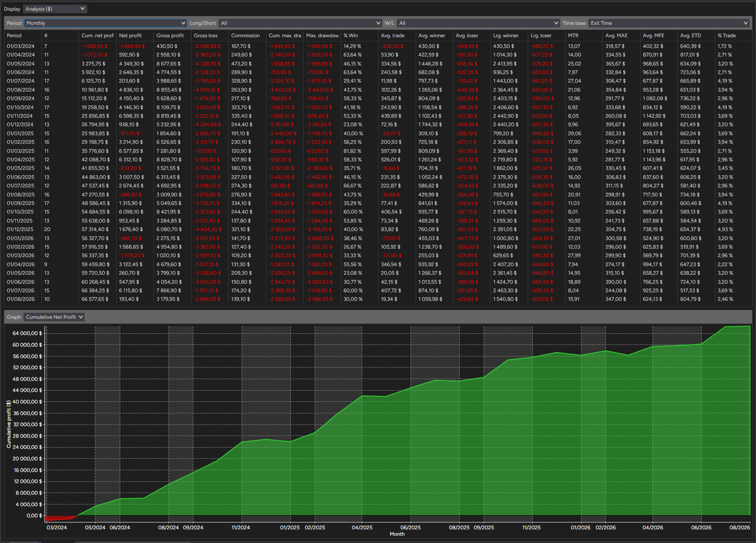Click the 04/2025 x-axis label
756x543 pixels.
point(362,528)
